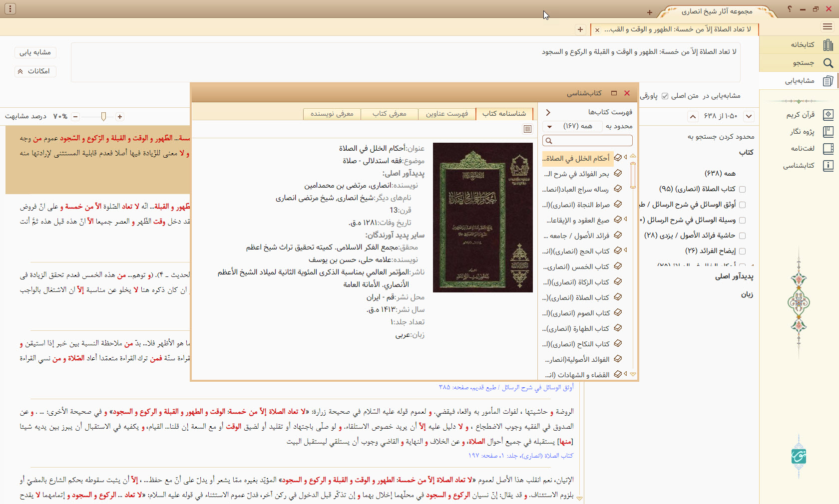
Task: Check حاشية فرائد الأصول / يزدى (۲۸) filter
Action: click(x=742, y=236)
